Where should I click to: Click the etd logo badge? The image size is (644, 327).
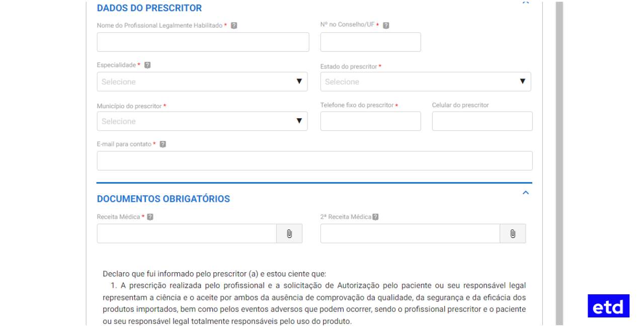click(x=608, y=306)
